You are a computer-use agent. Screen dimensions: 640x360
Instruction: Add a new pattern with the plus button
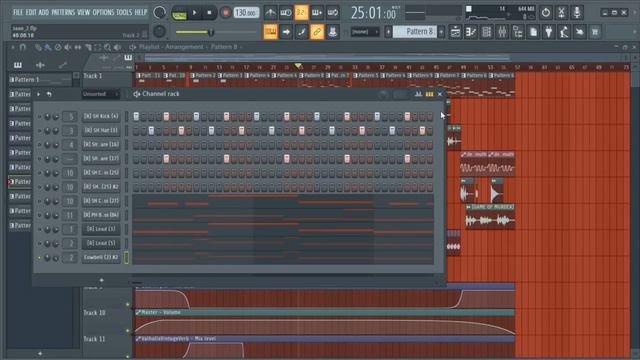click(441, 32)
